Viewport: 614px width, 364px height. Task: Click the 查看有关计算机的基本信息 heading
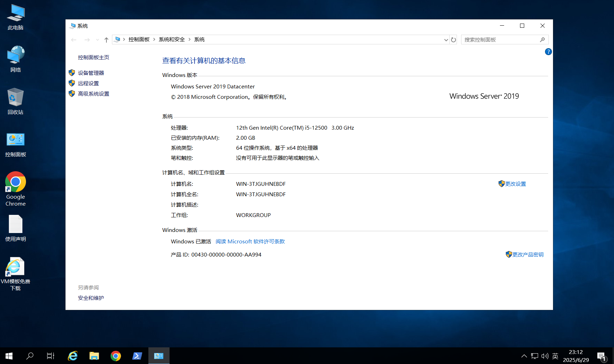pyautogui.click(x=204, y=61)
